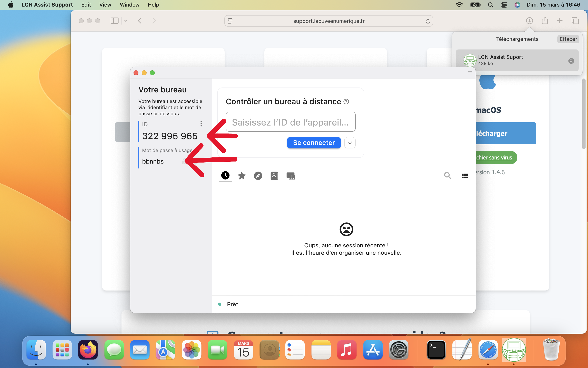Open new Safari tab

(560, 21)
